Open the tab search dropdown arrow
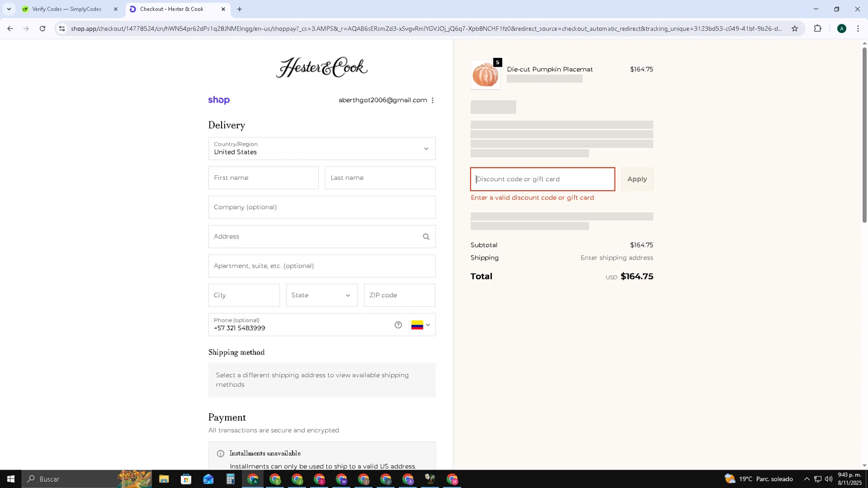Screen dimensions: 868x488 point(9,9)
